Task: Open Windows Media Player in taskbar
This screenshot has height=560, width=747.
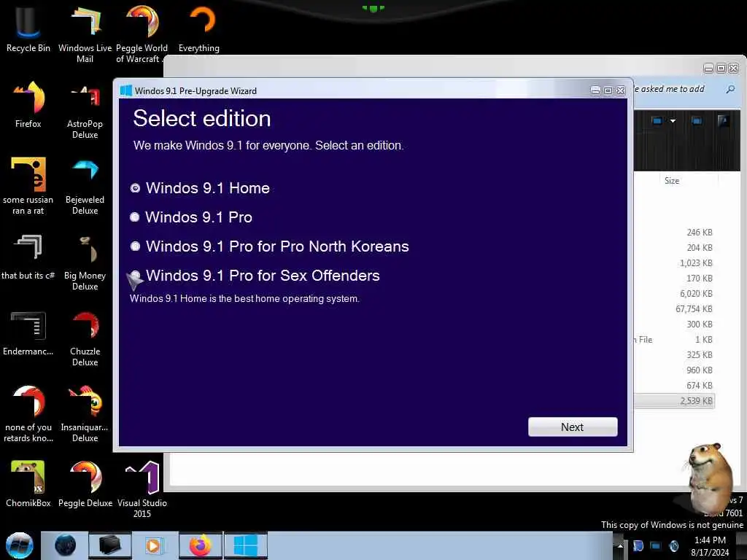Action: tap(154, 545)
